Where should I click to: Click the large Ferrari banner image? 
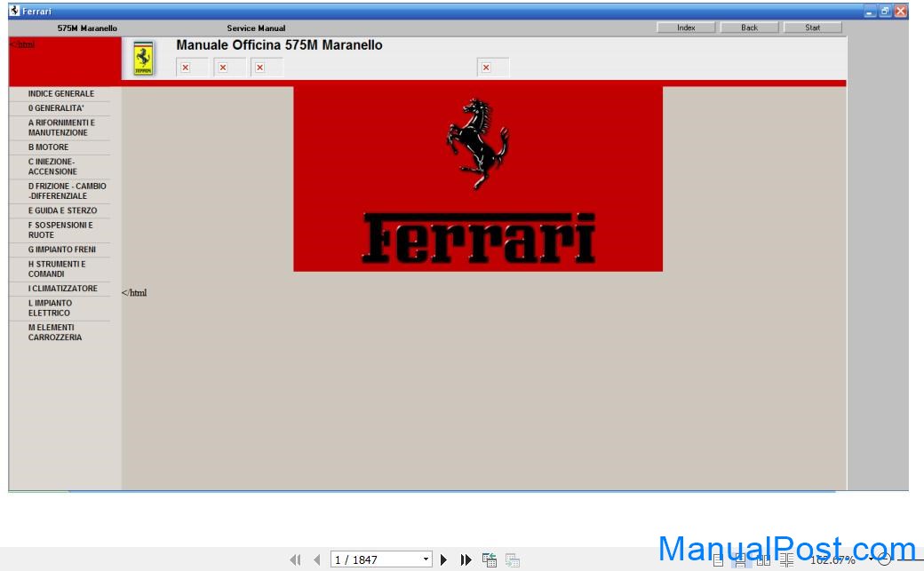tap(478, 179)
